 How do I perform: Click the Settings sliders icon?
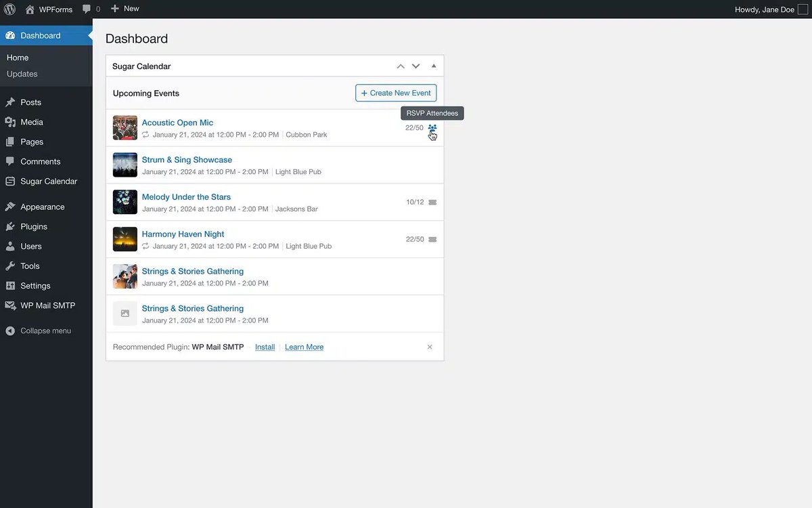coord(10,286)
